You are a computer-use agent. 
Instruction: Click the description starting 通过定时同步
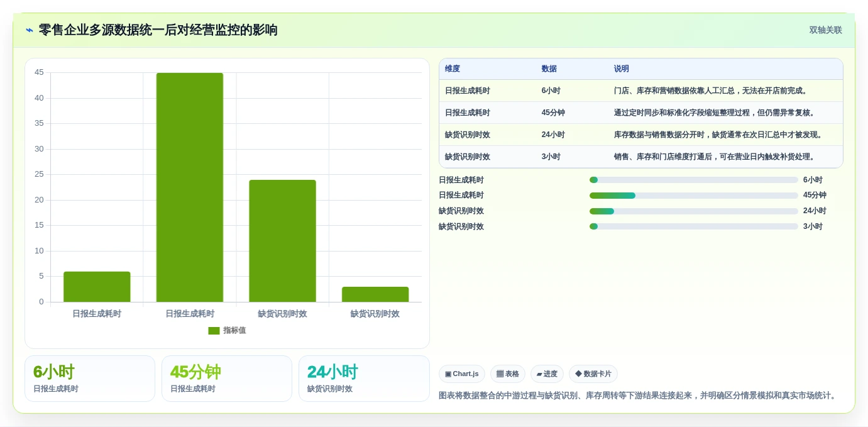[x=715, y=113]
